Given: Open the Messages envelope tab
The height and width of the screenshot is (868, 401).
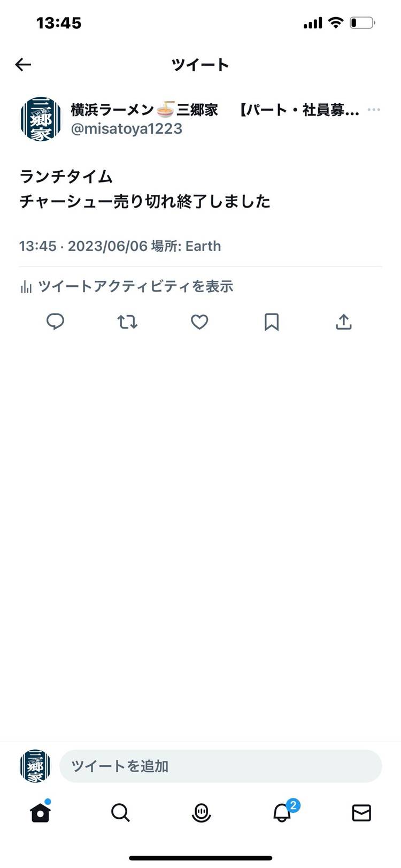Looking at the screenshot, I should pos(361,813).
